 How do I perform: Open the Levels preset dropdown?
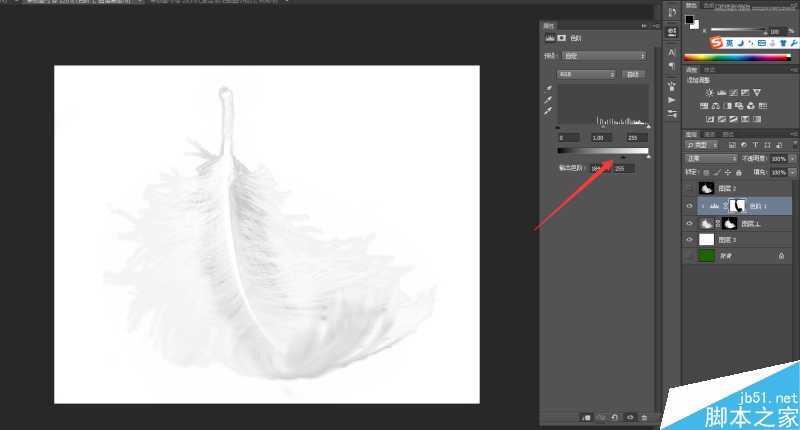tap(604, 56)
